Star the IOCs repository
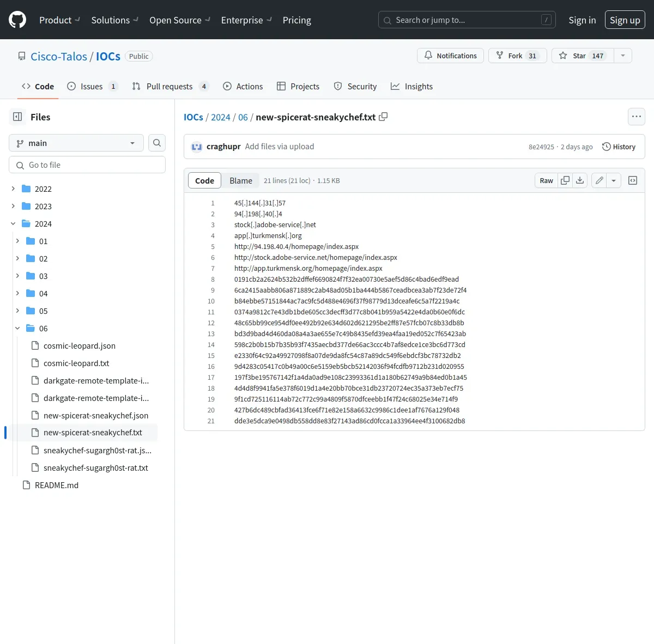 point(583,56)
